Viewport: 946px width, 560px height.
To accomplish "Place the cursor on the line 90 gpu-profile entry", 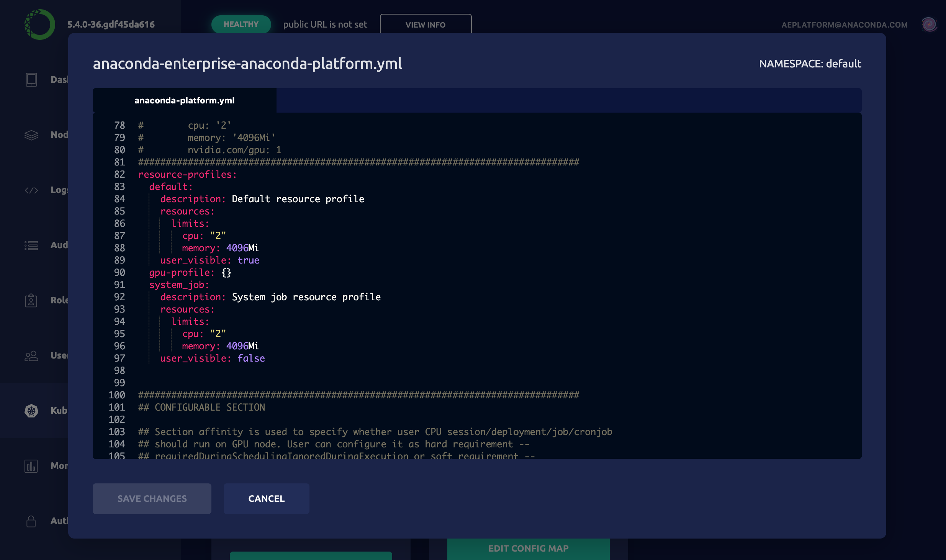I will [x=182, y=273].
